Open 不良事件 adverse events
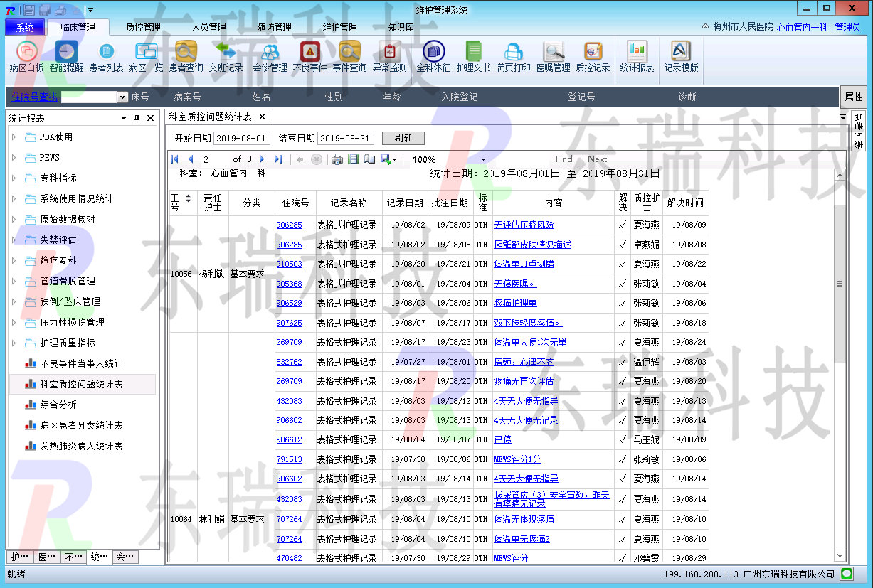This screenshot has width=873, height=588. tap(309, 57)
